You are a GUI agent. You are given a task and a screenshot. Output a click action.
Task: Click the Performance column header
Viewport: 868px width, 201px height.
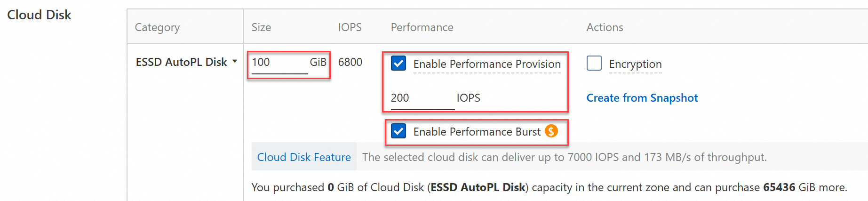tap(422, 27)
